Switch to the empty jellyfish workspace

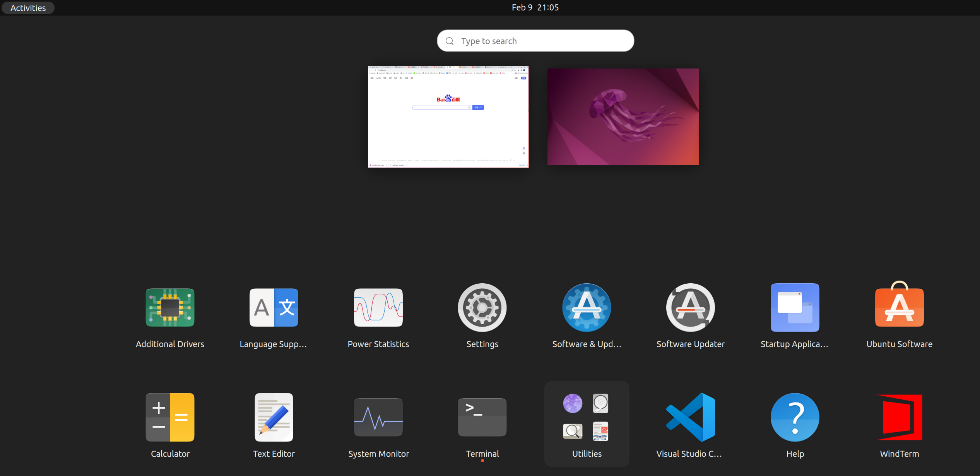click(x=623, y=116)
